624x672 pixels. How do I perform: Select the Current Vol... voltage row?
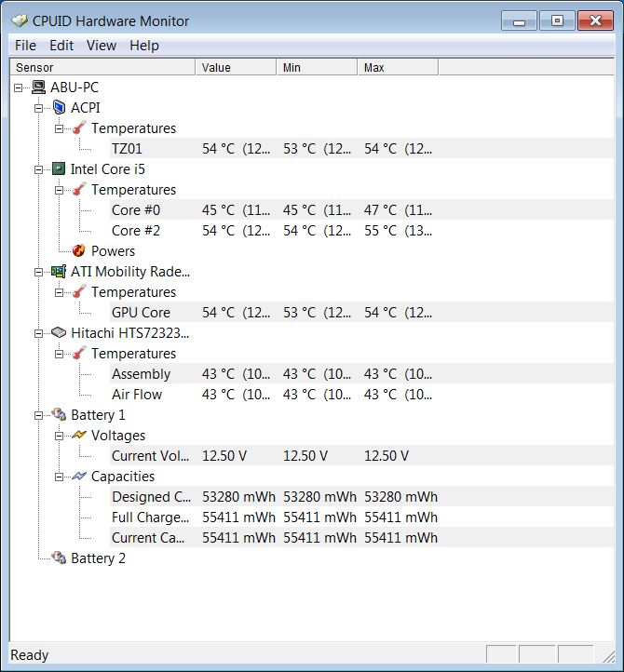click(x=361, y=455)
